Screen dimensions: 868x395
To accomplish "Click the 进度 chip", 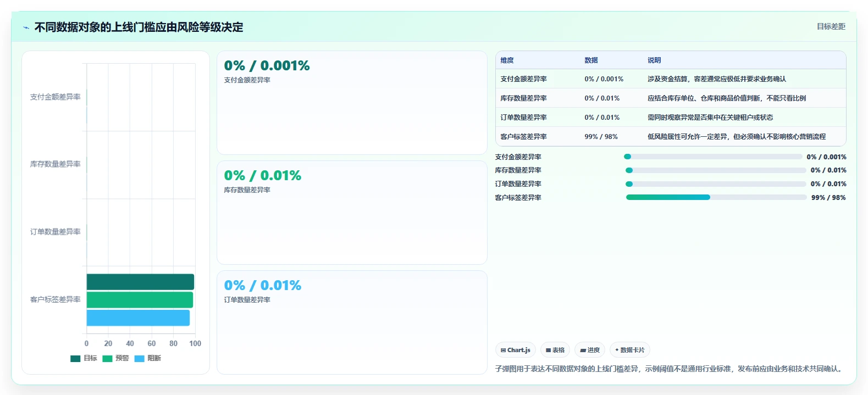I will click(590, 350).
